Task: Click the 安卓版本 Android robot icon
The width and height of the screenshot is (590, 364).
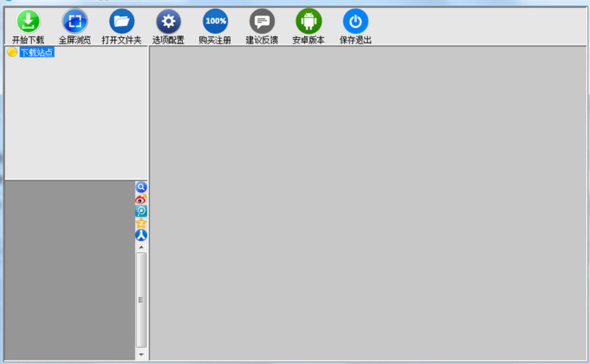Action: click(x=309, y=21)
